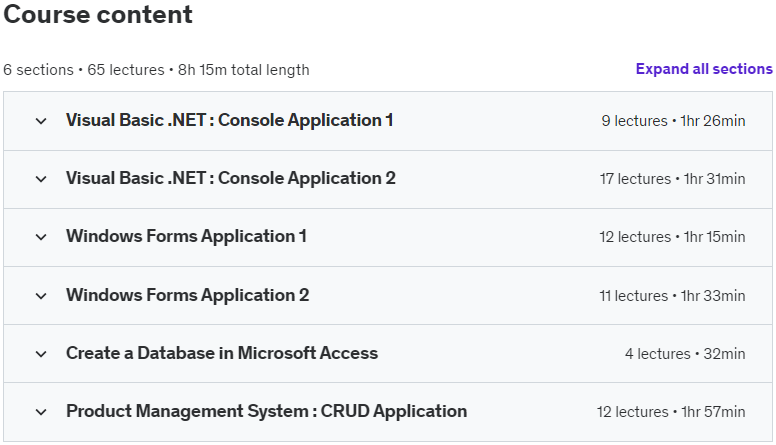Click the 17 lectures • 1hr 31min text

pos(673,179)
